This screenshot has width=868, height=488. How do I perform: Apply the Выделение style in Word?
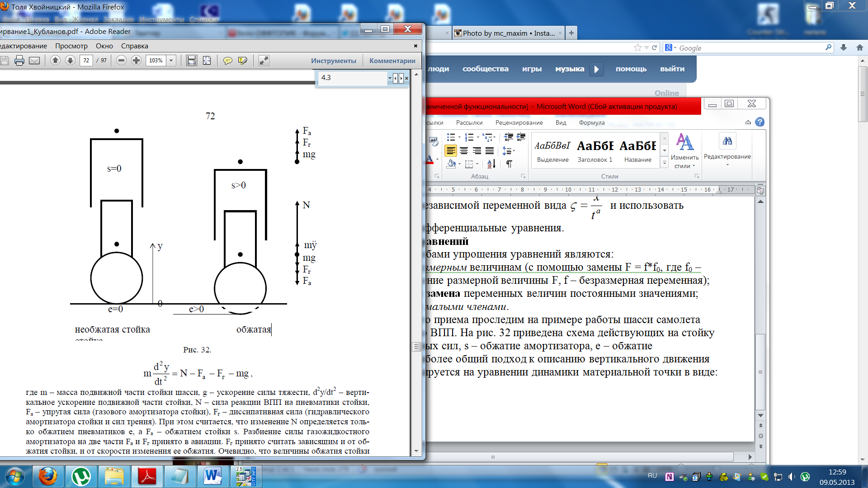[552, 151]
